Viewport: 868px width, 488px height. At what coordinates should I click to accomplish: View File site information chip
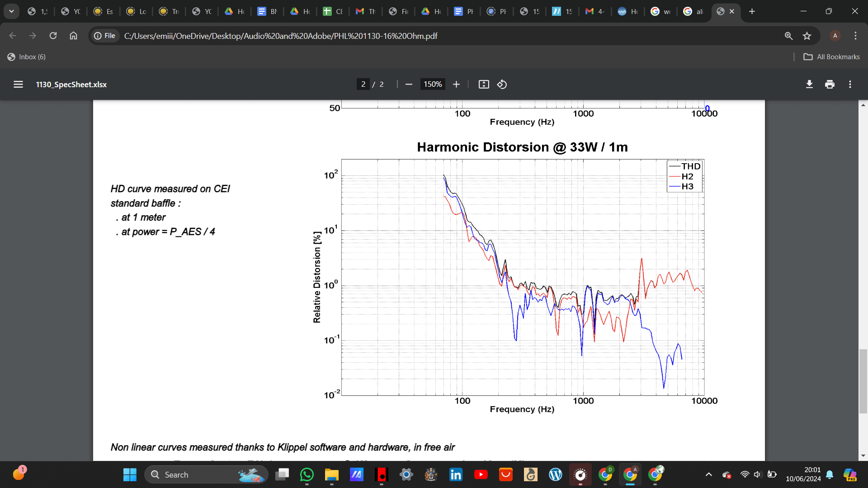105,36
